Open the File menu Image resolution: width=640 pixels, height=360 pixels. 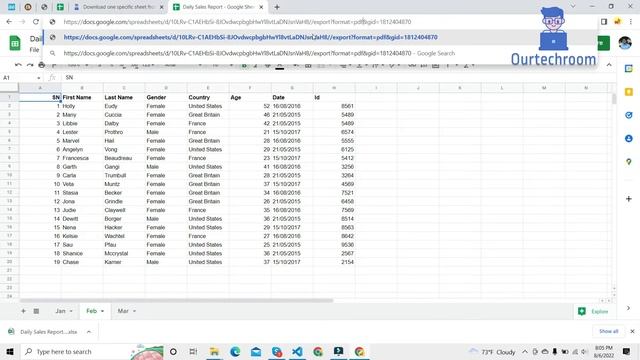coord(34,50)
